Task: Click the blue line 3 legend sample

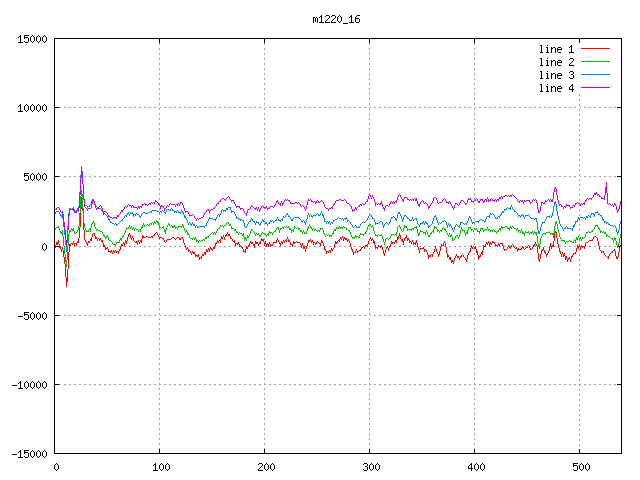Action: pyautogui.click(x=596, y=75)
